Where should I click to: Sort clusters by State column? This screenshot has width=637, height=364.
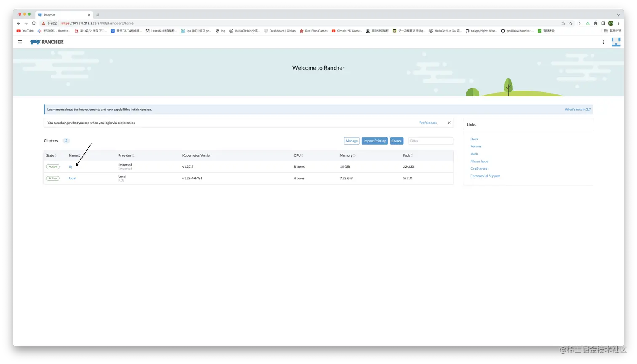coord(51,155)
